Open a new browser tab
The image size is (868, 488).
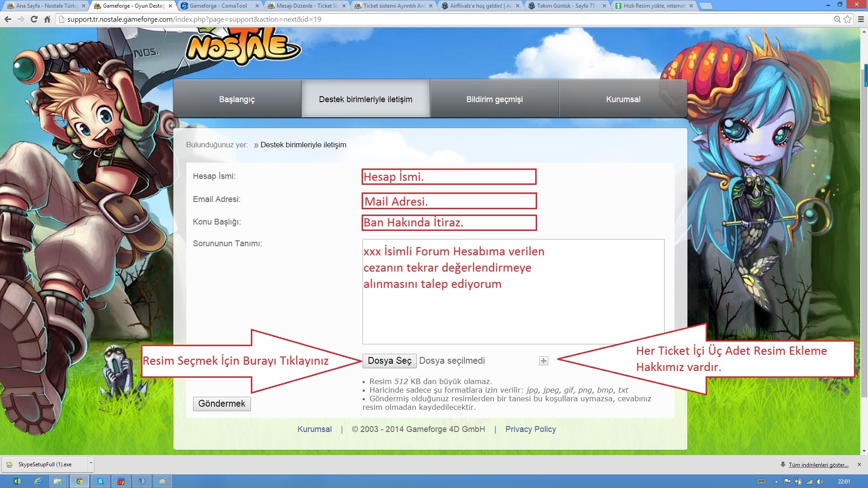point(706,6)
